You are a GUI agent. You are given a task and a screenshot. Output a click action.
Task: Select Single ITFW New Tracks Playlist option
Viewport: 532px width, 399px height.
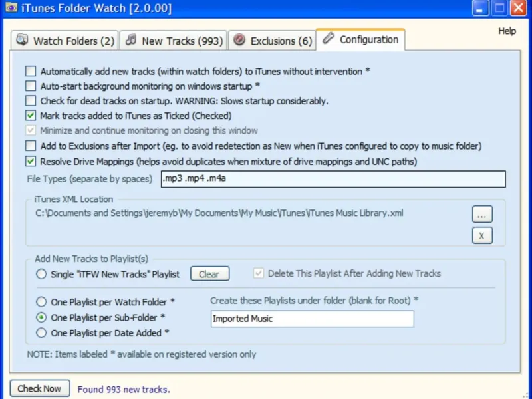41,274
